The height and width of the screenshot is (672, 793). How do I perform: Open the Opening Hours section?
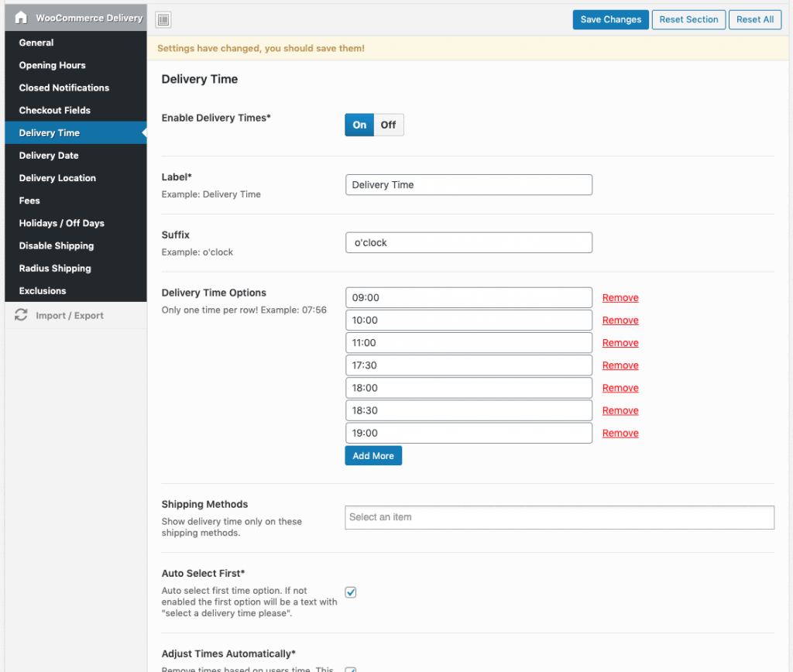[52, 65]
